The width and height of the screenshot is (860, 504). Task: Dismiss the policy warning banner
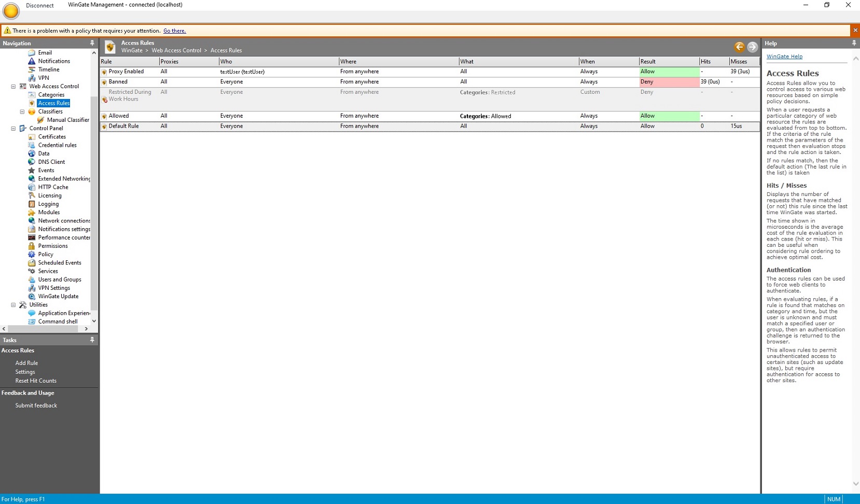click(x=855, y=31)
